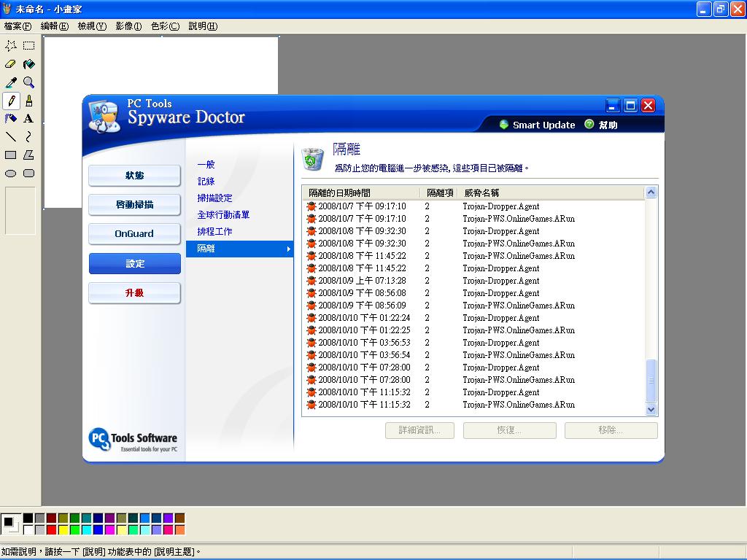Go to the 一般 settings section
The image size is (747, 560).
point(206,165)
